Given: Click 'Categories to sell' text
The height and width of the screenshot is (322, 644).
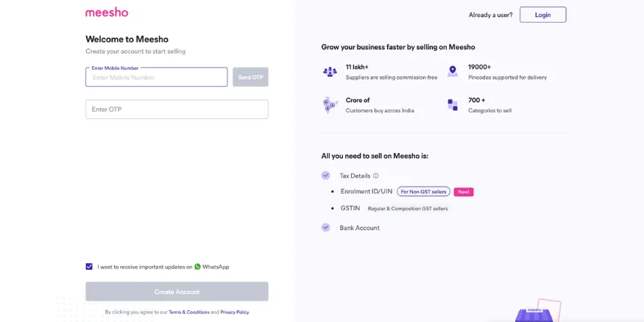Looking at the screenshot, I should [489, 111].
